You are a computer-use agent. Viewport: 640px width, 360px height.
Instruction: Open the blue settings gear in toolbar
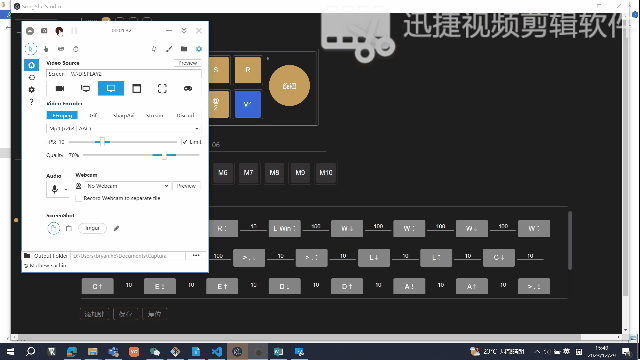[x=199, y=49]
